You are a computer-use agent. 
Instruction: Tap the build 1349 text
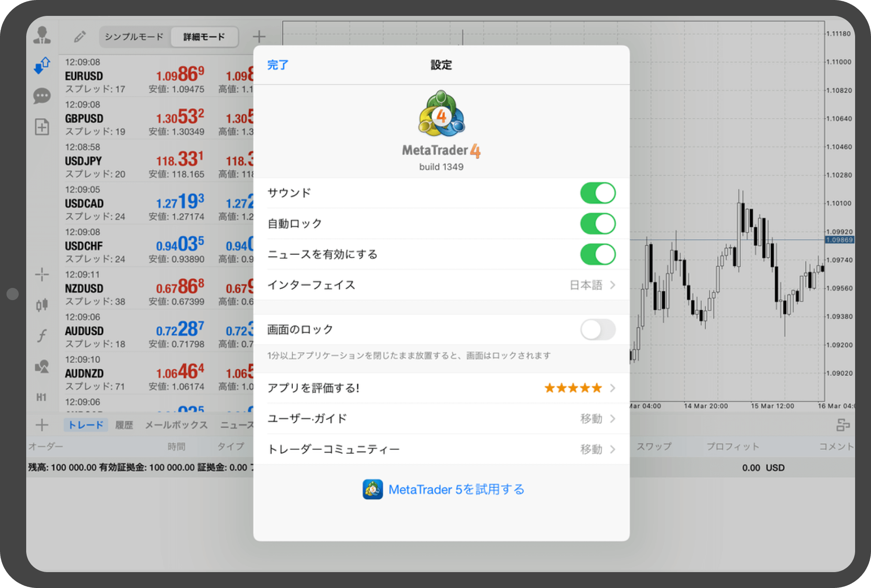(441, 167)
